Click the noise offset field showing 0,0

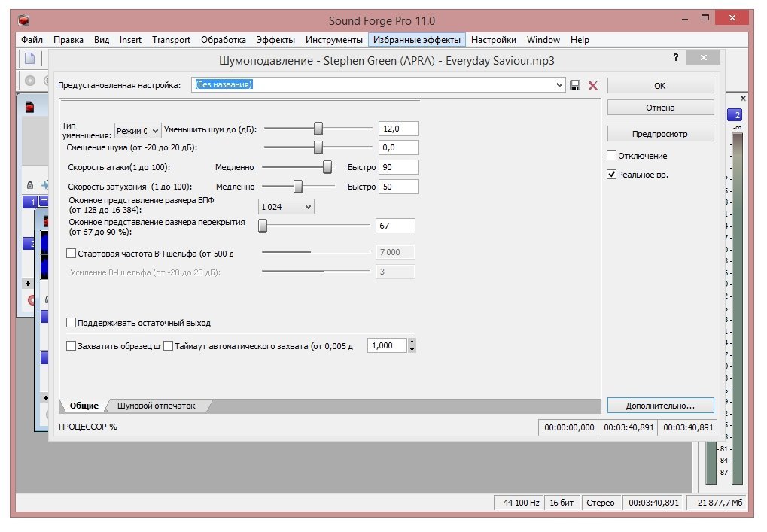(398, 147)
